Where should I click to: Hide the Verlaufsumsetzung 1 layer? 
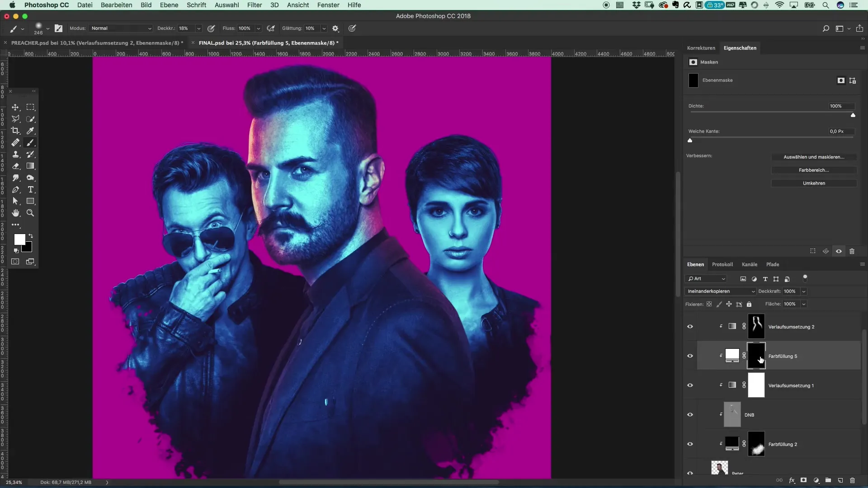click(x=690, y=385)
